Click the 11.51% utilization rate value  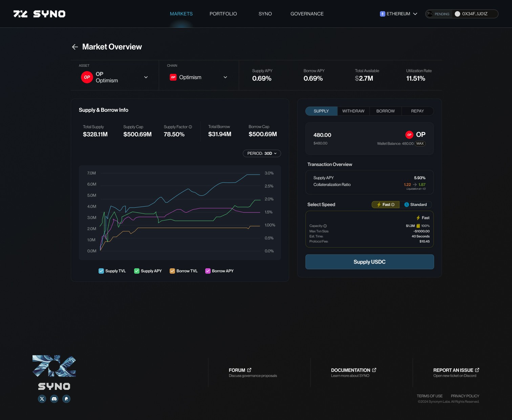(415, 79)
